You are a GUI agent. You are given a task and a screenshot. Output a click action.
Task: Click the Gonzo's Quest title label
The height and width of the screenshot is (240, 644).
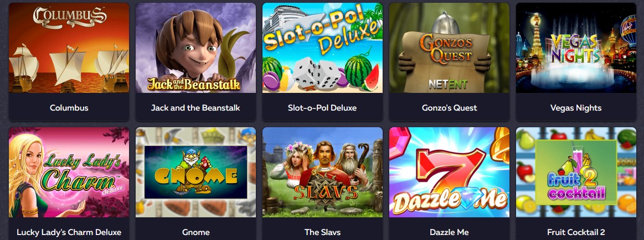tap(449, 108)
